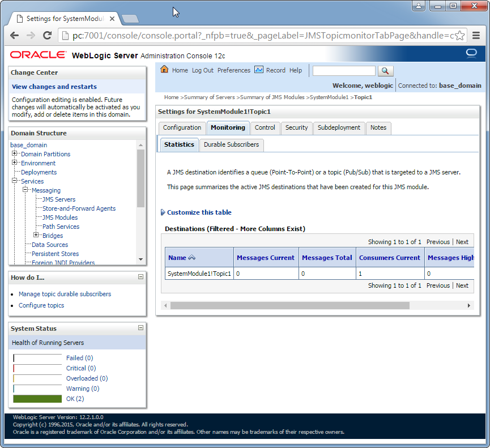Screen dimensions: 490x448
Task: Click the OK (2) link
Action: [75, 399]
